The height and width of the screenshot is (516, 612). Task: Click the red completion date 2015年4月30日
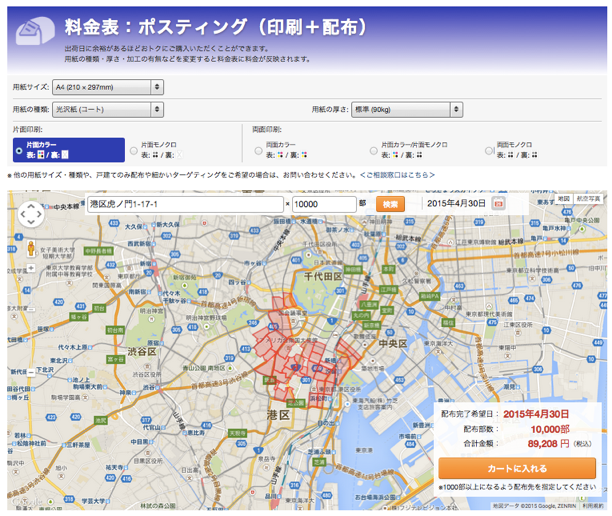536,414
